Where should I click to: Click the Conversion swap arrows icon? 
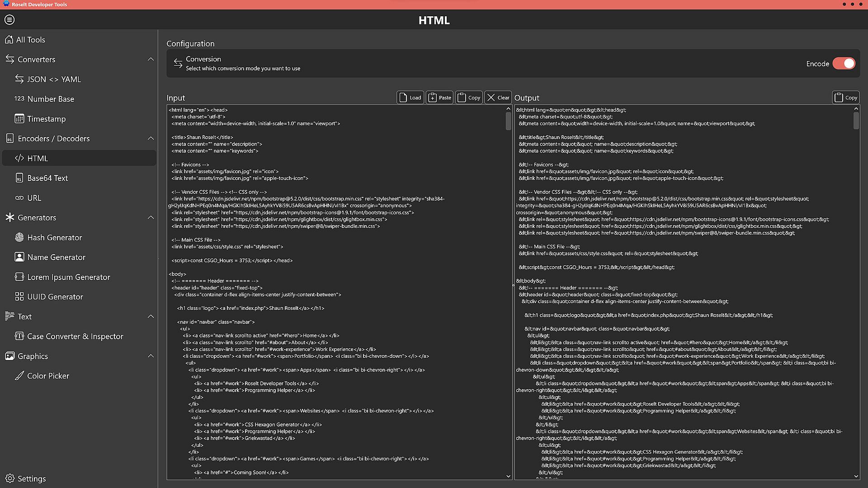(178, 63)
